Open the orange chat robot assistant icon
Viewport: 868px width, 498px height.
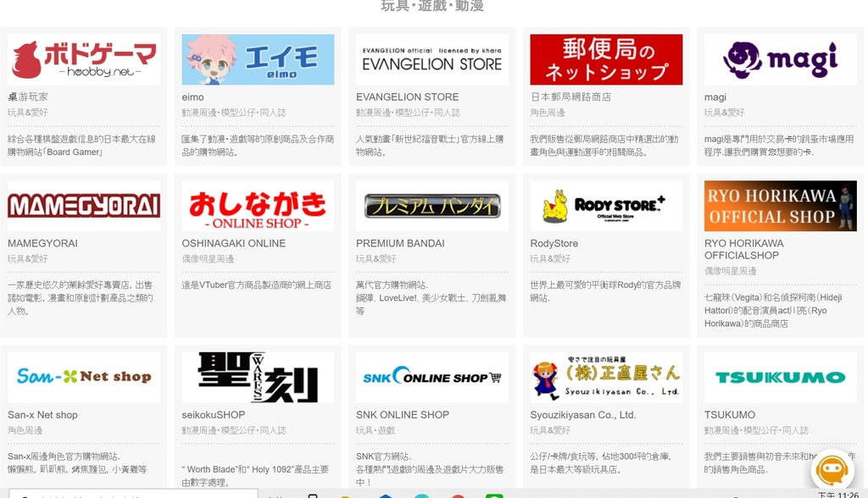(832, 470)
